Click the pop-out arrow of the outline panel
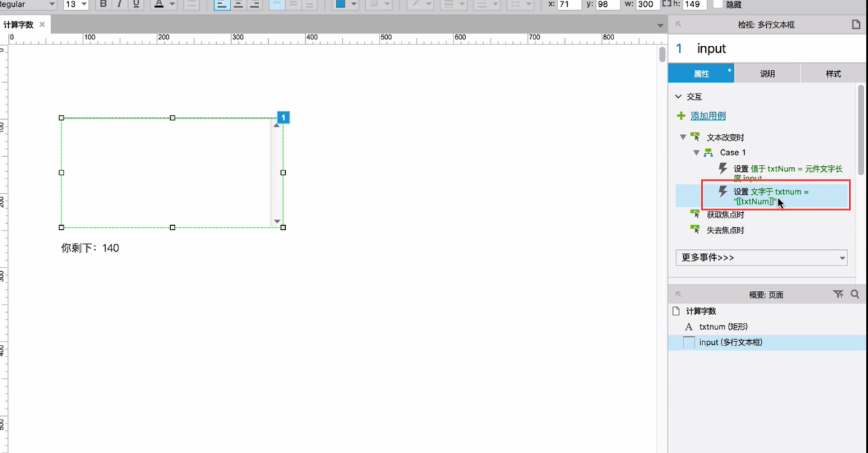Viewport: 868px width, 453px height. 679,294
